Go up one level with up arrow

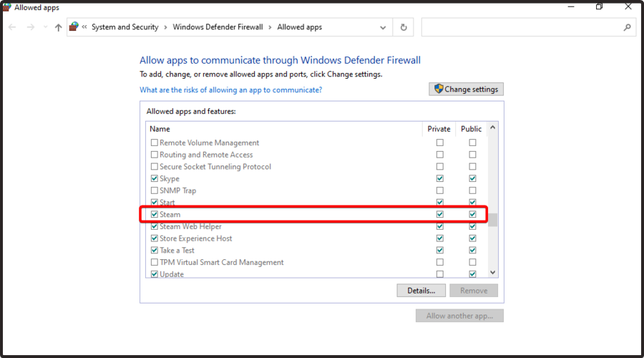click(x=59, y=27)
